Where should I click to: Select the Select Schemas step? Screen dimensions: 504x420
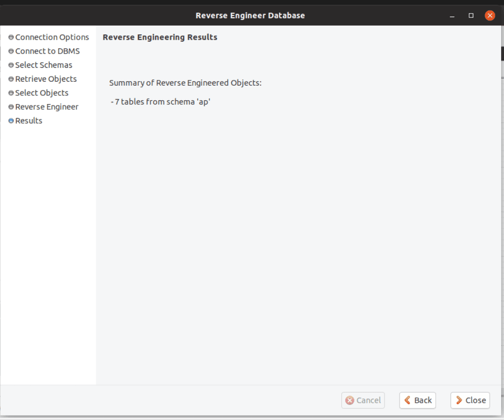[44, 65]
